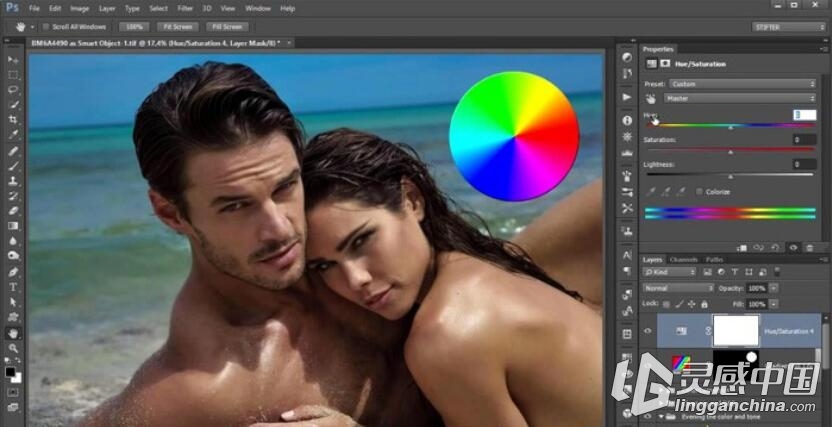The width and height of the screenshot is (832, 427).
Task: Click the Hue slider track
Action: [730, 126]
